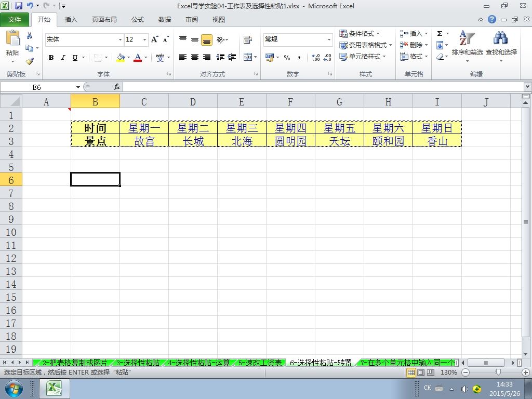Undo last action in quick access toolbar
This screenshot has width=532, height=399.
tap(30, 5)
